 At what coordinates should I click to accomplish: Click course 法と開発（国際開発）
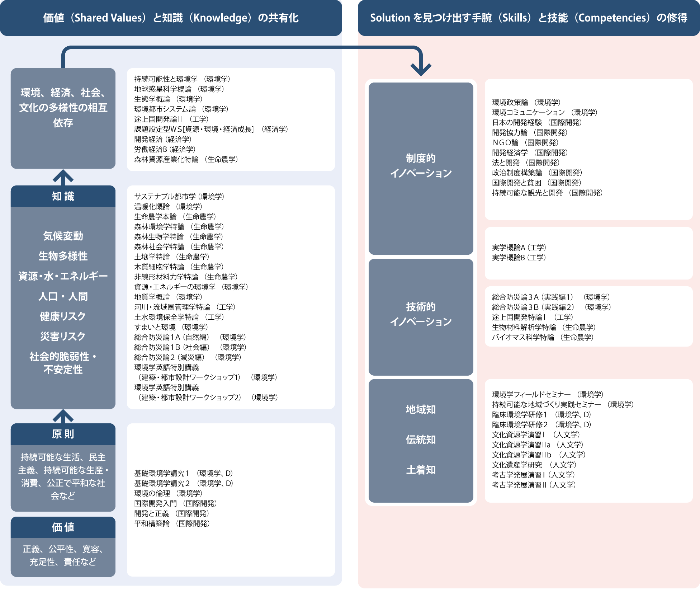tap(526, 163)
